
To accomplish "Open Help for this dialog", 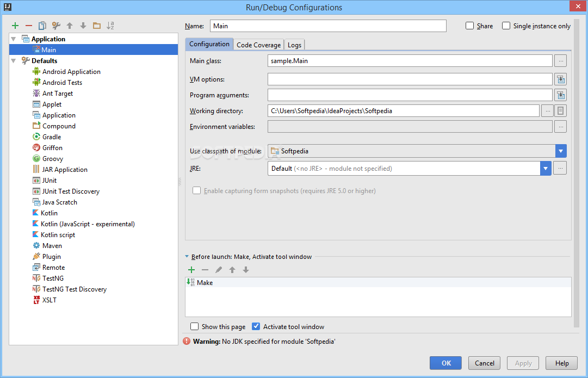I will pos(562,363).
